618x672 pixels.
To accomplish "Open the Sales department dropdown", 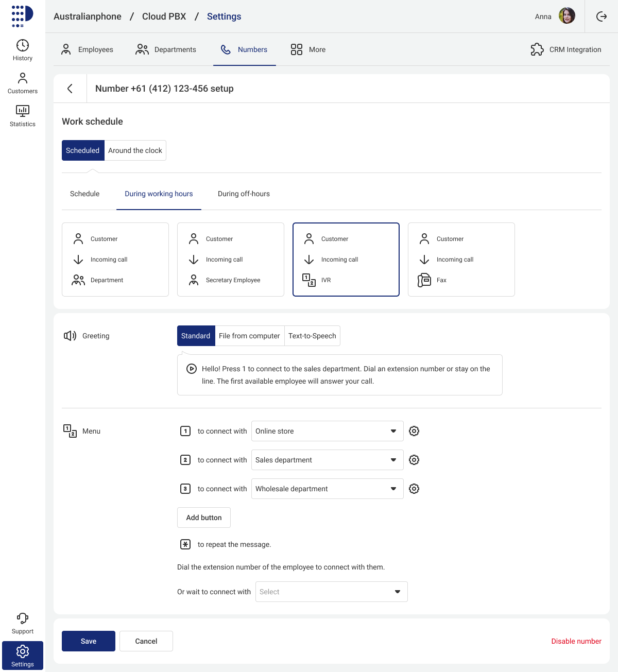I will pos(328,460).
